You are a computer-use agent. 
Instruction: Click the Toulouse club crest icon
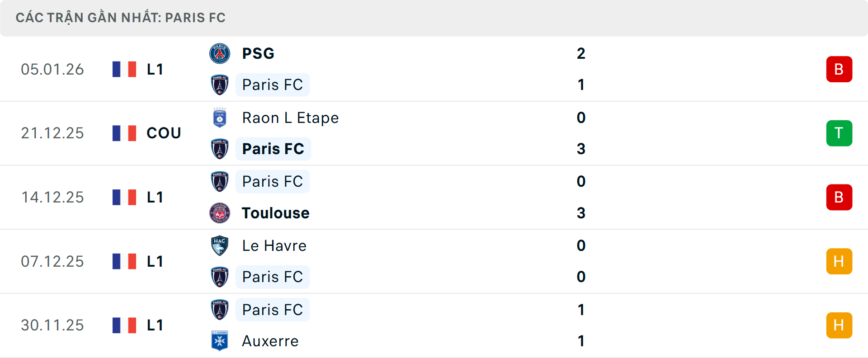point(220,213)
